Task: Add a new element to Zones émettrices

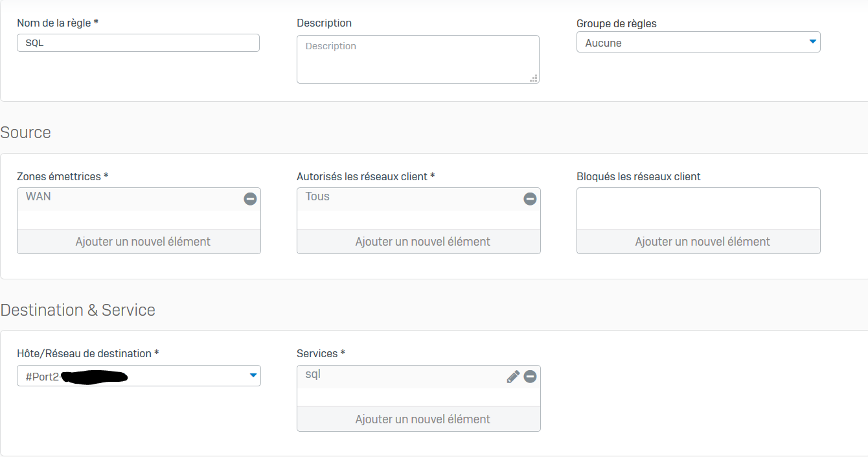Action: pyautogui.click(x=139, y=242)
